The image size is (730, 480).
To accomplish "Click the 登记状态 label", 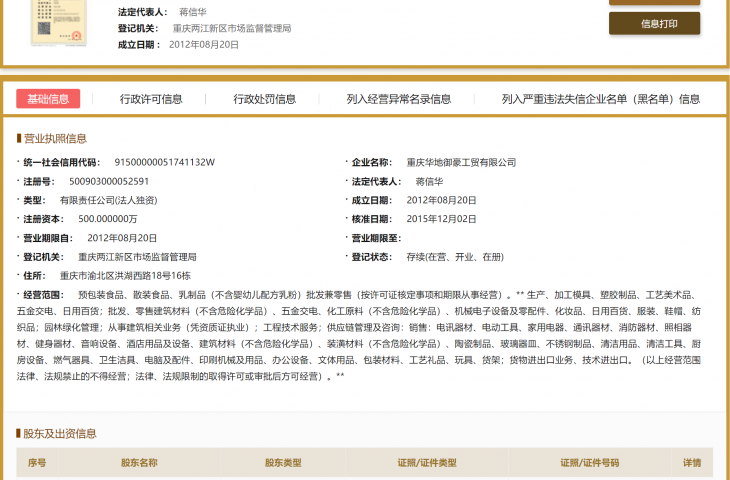I will coord(372,257).
